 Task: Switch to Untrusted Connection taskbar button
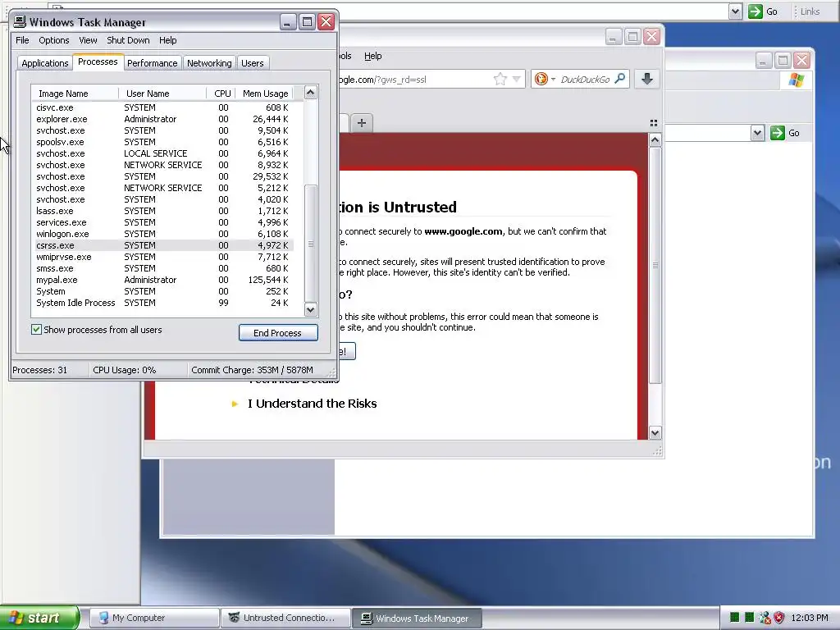coord(286,618)
